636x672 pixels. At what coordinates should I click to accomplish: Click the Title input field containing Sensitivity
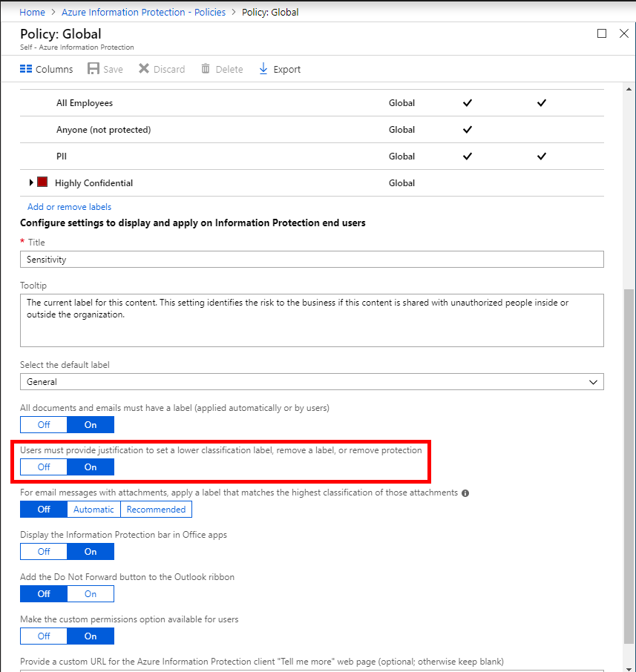point(312,260)
